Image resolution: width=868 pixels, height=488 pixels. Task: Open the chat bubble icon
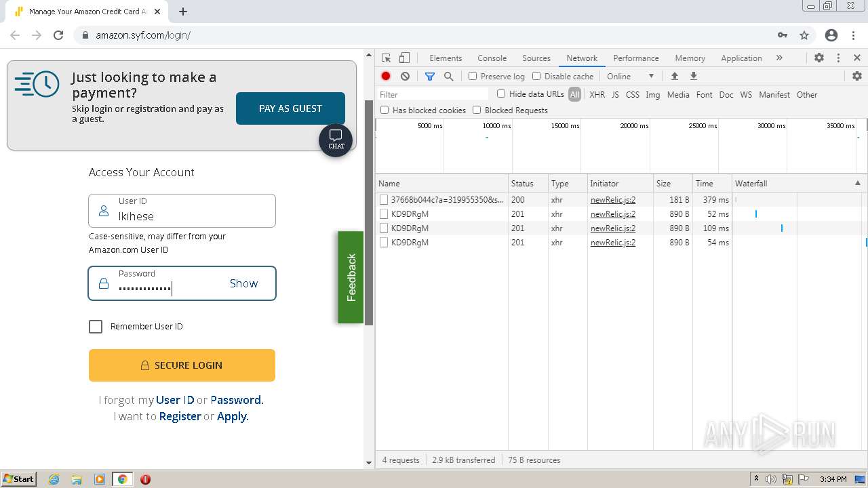click(336, 140)
